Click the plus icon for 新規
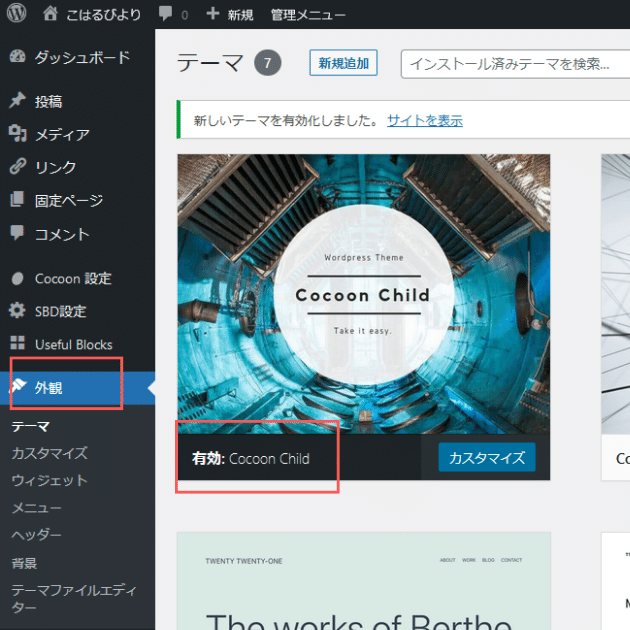 coord(213,14)
